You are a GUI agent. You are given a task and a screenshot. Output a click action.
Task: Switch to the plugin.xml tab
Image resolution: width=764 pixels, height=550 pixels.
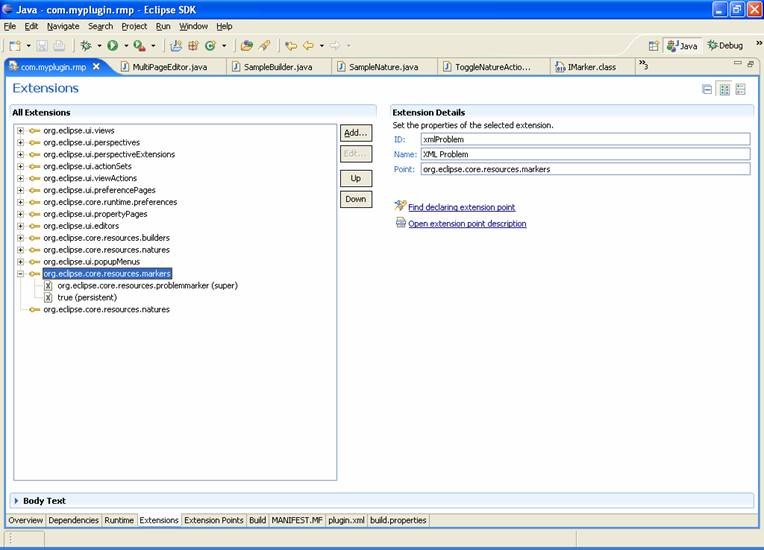point(347,520)
